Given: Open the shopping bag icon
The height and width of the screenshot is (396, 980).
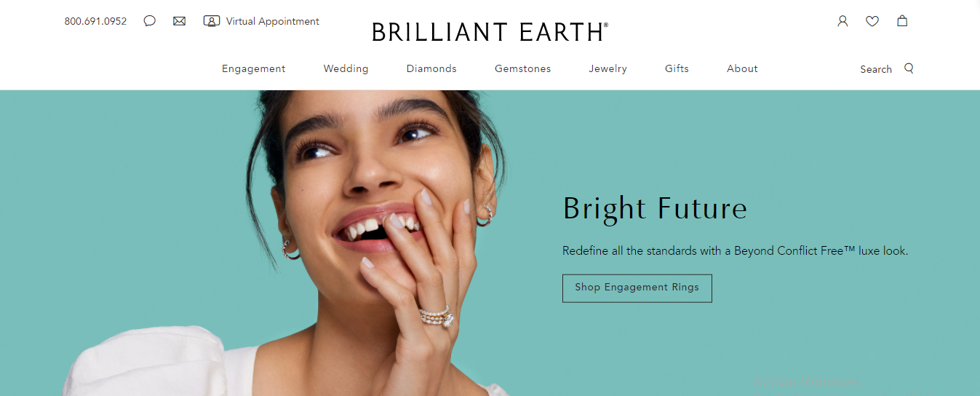Looking at the screenshot, I should pos(902,21).
